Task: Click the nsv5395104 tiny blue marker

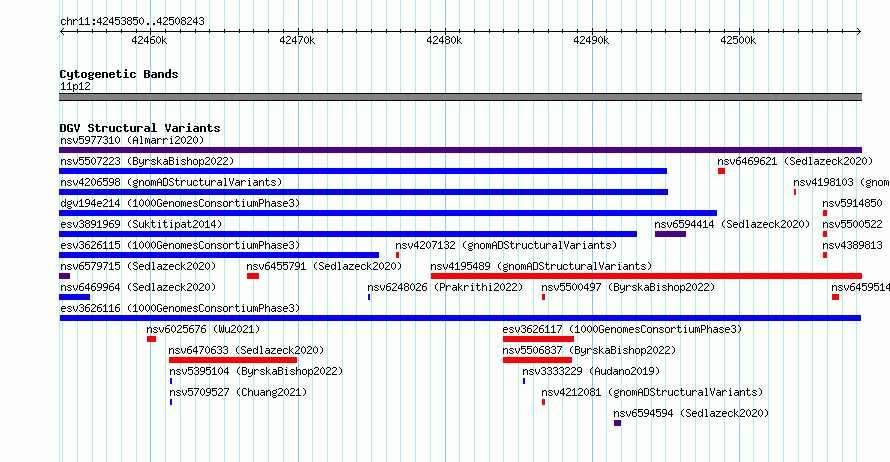Action: pos(171,381)
